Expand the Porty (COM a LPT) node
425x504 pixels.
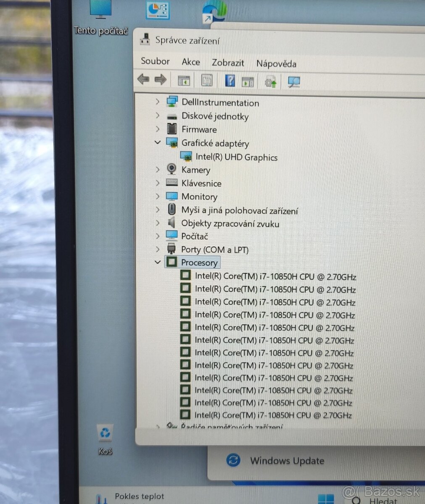click(158, 249)
